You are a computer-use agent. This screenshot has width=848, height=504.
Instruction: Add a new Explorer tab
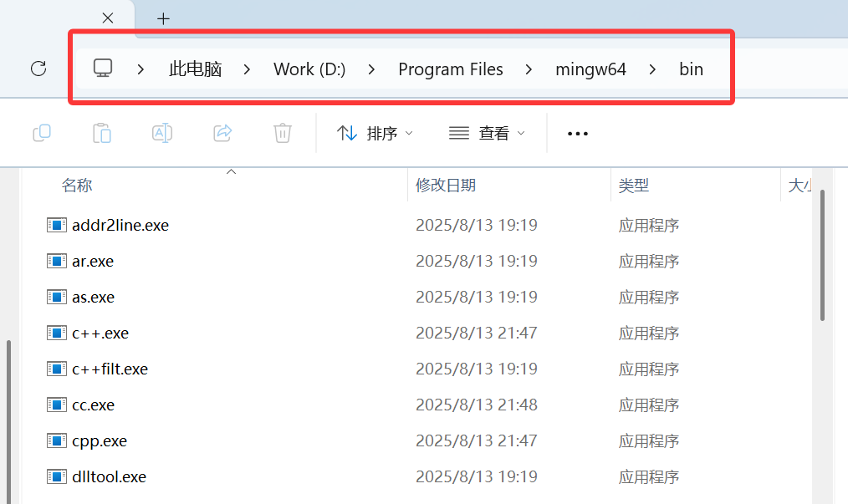(x=163, y=19)
